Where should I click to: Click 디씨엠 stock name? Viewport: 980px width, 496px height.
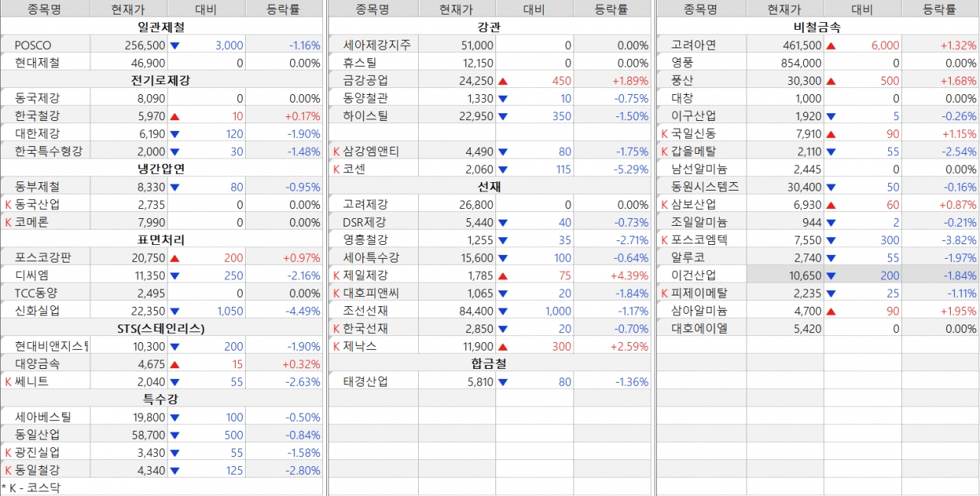coord(31,275)
